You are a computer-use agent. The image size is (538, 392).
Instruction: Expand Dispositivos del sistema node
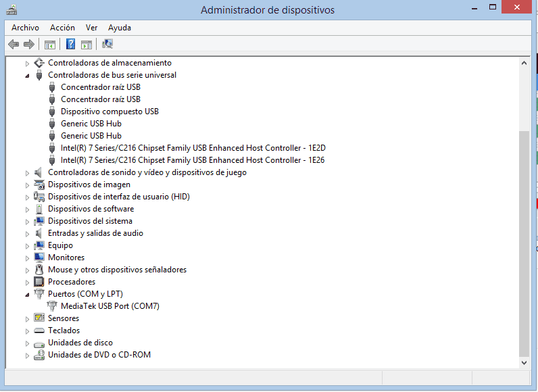coord(27,222)
